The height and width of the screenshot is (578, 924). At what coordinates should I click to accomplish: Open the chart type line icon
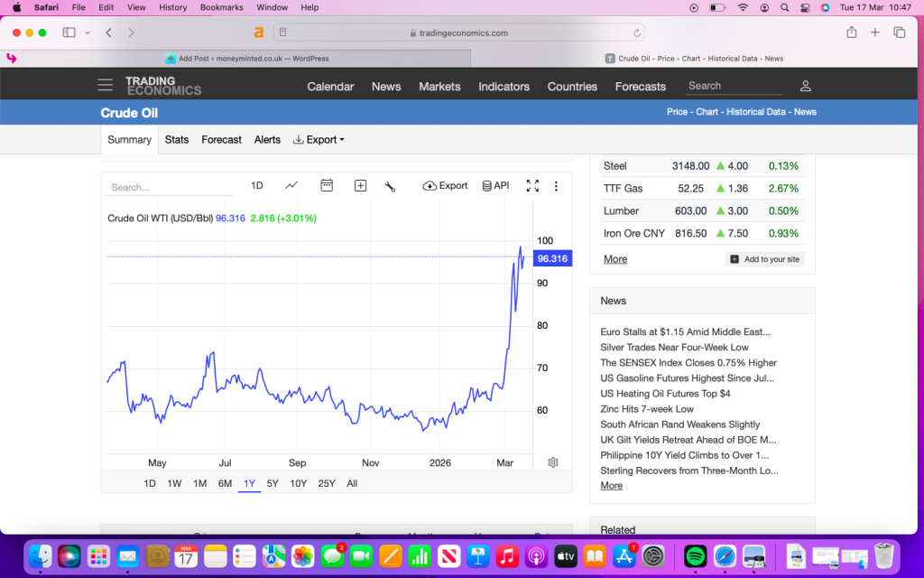[x=291, y=185]
